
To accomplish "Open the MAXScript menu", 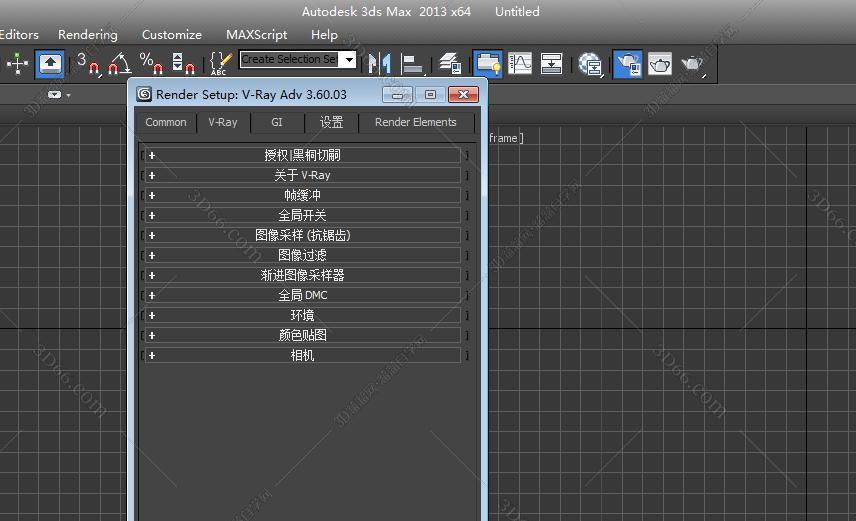I will pos(256,35).
